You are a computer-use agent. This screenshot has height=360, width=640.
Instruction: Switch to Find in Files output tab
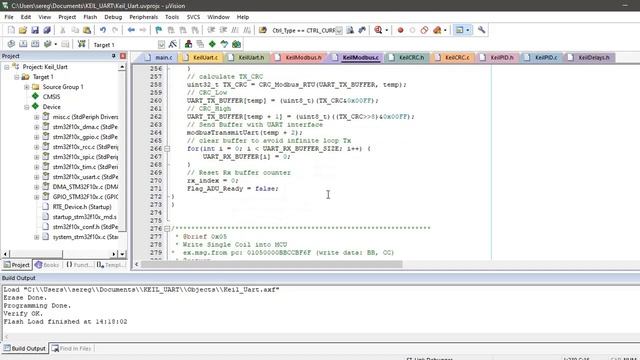(x=72, y=349)
